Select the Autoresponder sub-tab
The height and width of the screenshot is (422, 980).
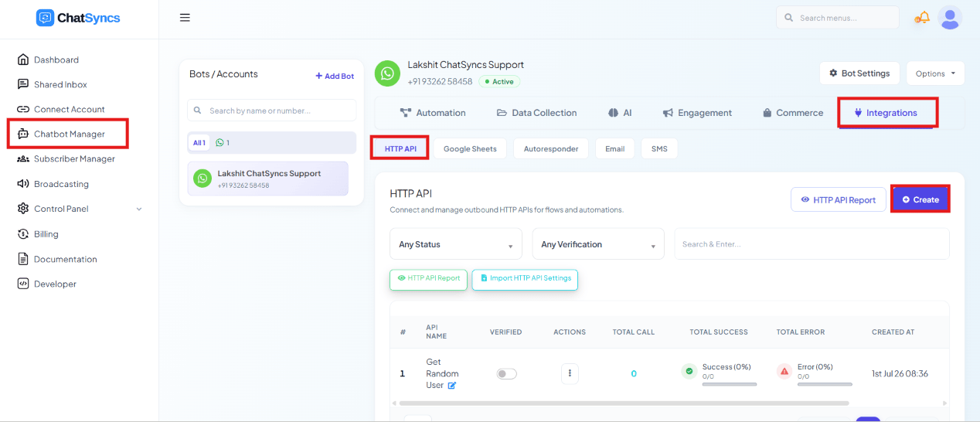click(x=551, y=148)
